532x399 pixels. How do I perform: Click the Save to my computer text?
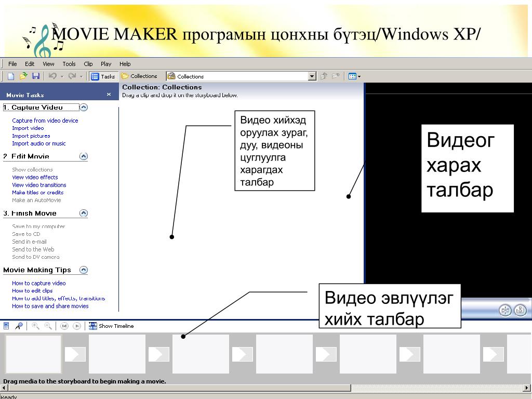point(38,227)
